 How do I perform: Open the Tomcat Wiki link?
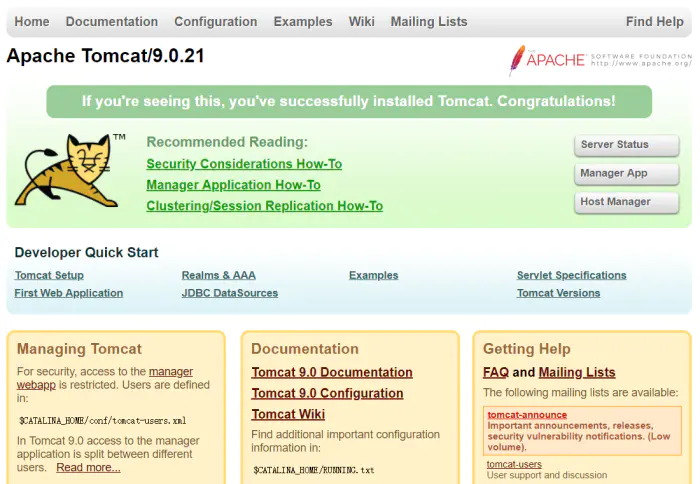(x=288, y=414)
